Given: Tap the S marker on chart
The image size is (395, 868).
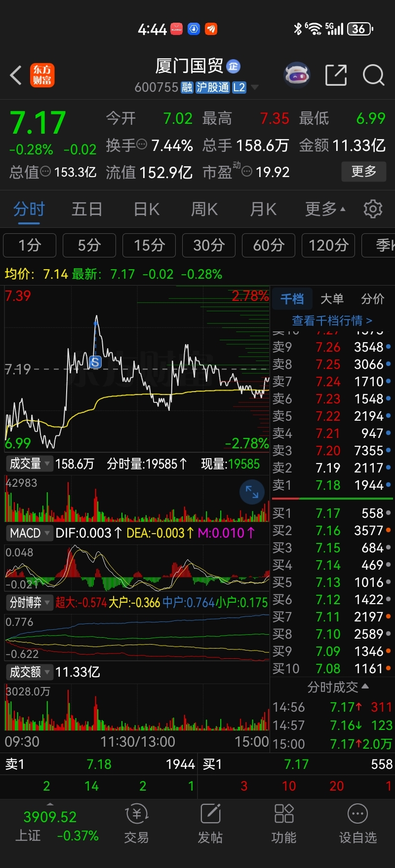Looking at the screenshot, I should 95,362.
